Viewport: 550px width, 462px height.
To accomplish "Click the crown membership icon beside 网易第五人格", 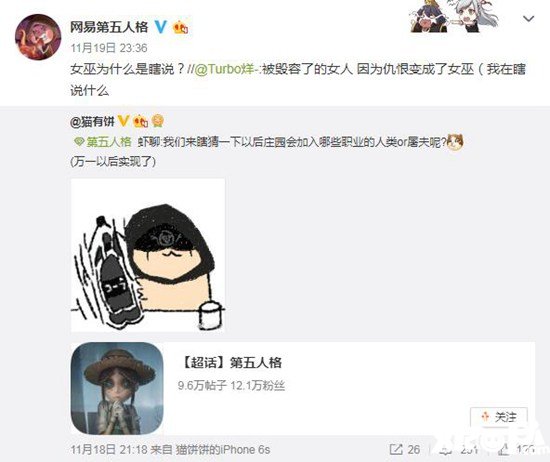I will coord(181,27).
